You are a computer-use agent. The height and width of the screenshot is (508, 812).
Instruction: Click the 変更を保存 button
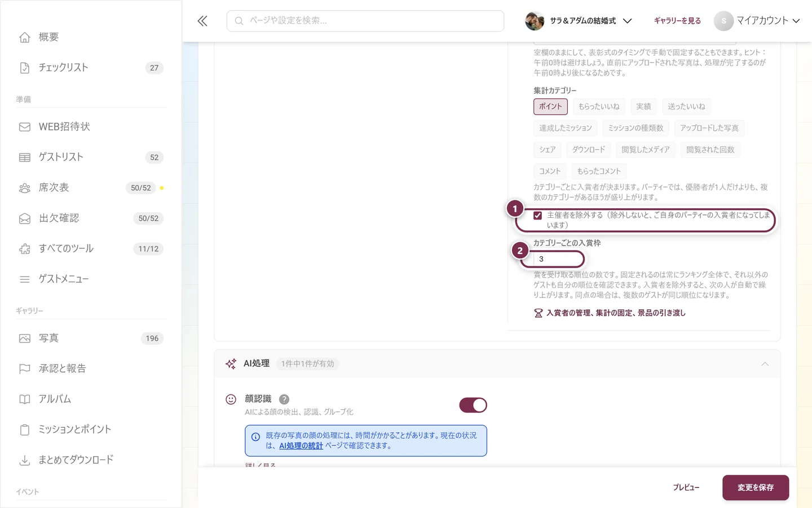click(756, 488)
